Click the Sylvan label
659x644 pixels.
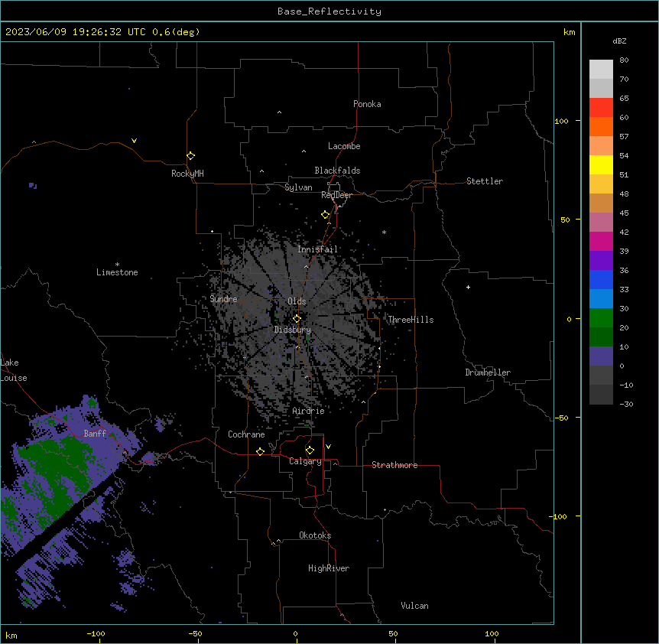[x=298, y=187]
